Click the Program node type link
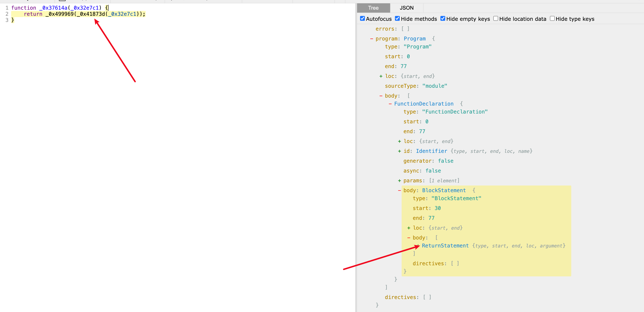The width and height of the screenshot is (644, 312). pyautogui.click(x=414, y=39)
